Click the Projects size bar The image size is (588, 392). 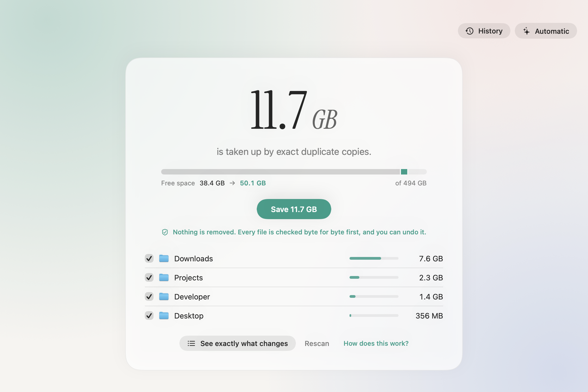pos(374,277)
